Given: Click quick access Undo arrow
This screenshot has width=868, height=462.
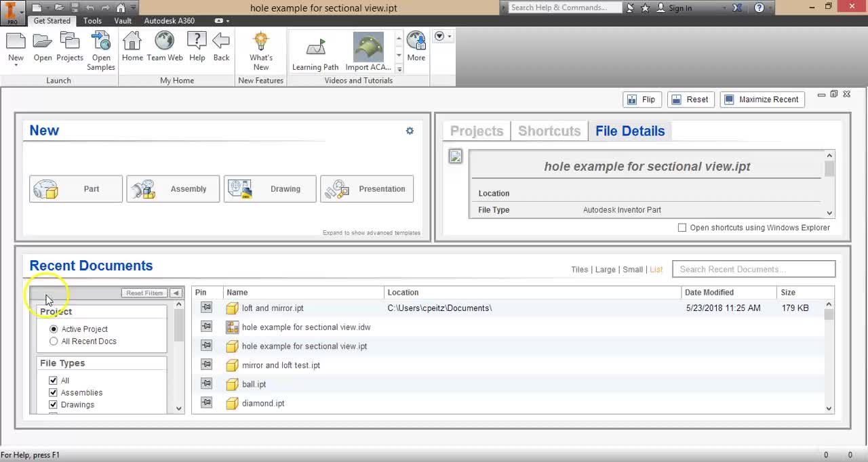Looking at the screenshot, I should tap(90, 8).
